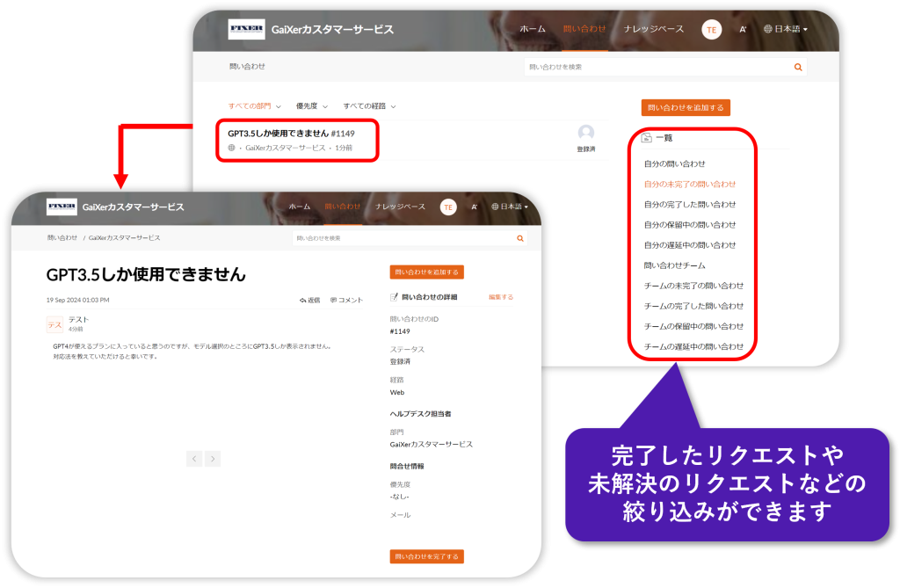Open the TE user avatar on the ticket list page
This screenshot has width=900, height=588.
point(711,30)
